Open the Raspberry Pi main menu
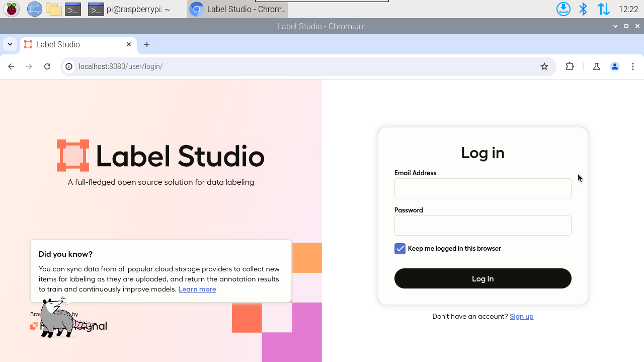 11,9
